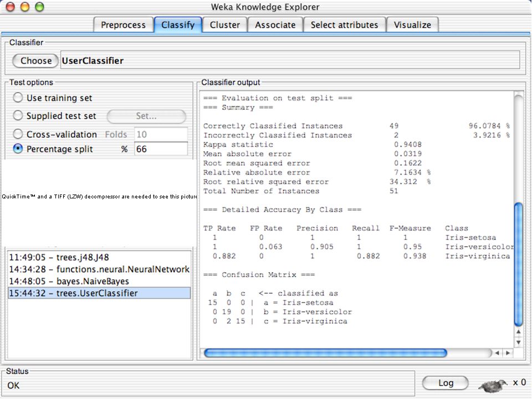Click the x 0 task counter
This screenshot has width=532, height=399.
[519, 382]
